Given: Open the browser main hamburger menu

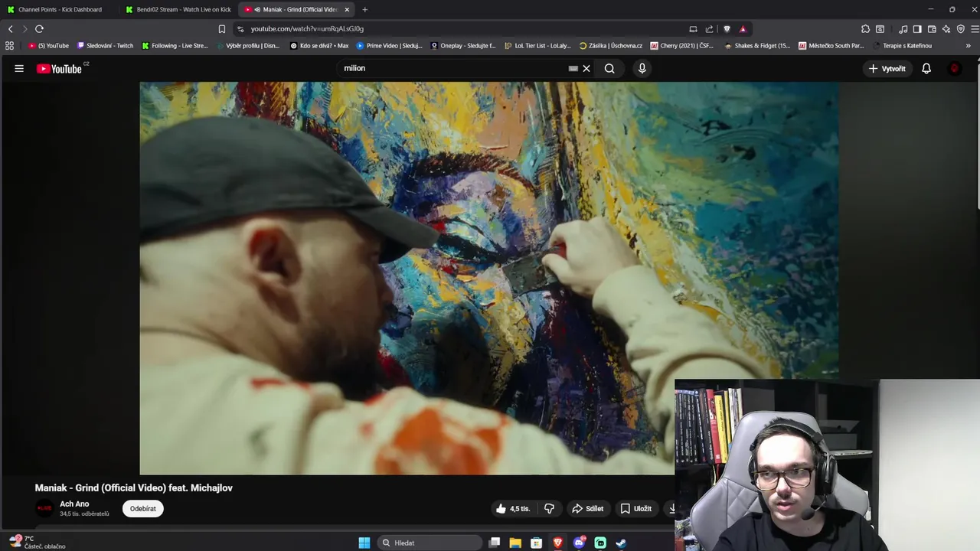Looking at the screenshot, I should coord(975,29).
